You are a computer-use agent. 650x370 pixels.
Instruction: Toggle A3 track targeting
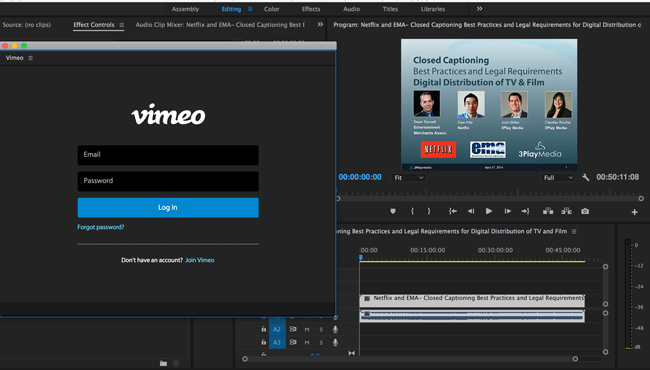(277, 342)
